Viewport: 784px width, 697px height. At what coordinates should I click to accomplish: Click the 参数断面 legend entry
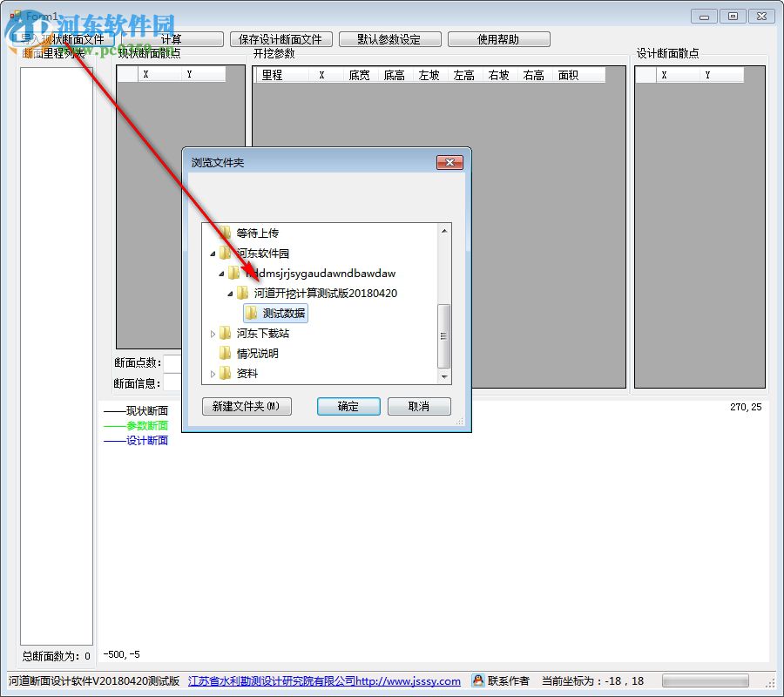136,425
